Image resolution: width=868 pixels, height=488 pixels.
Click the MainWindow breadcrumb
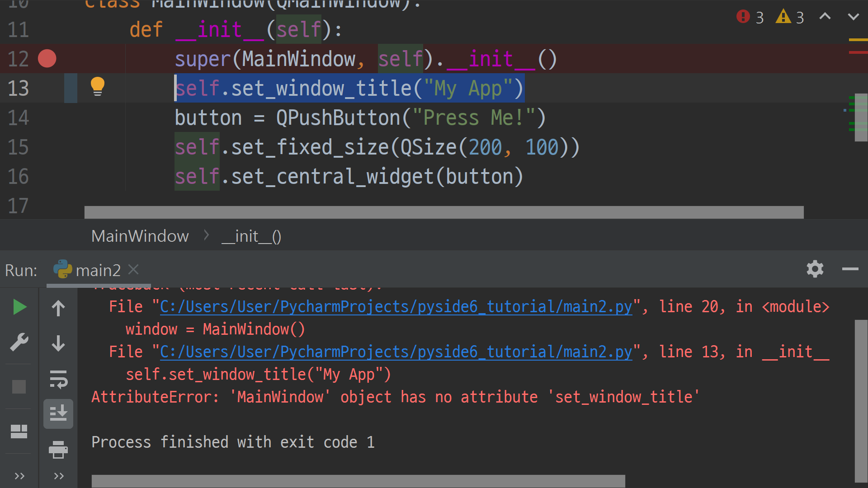[x=140, y=236]
